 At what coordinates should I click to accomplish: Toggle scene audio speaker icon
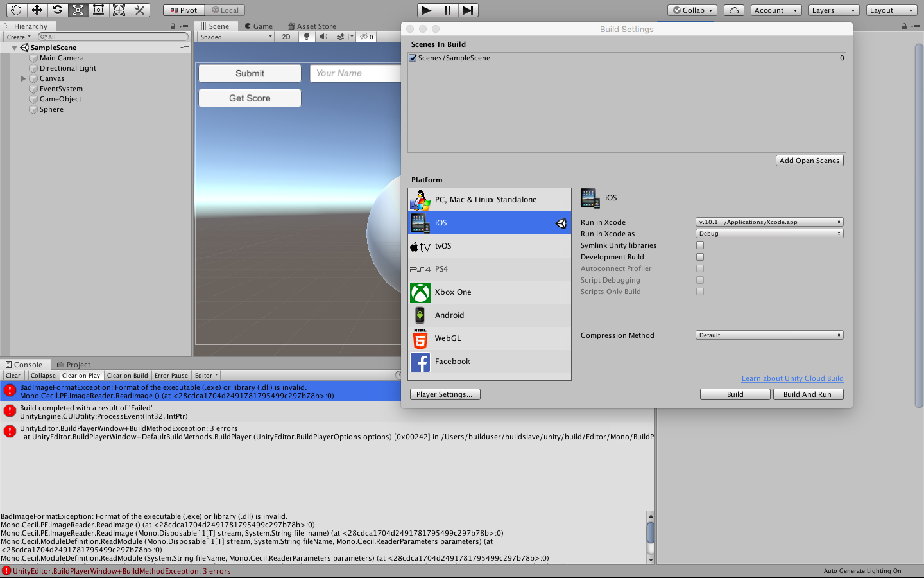point(323,37)
